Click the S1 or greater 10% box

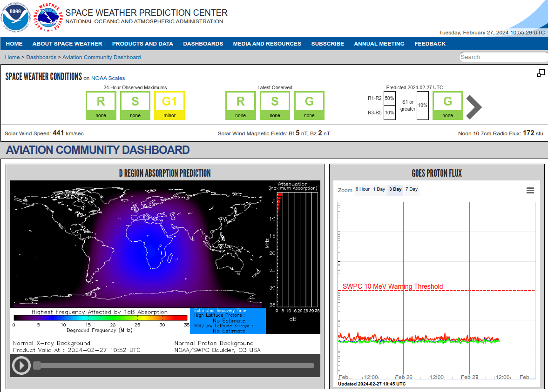pos(423,106)
